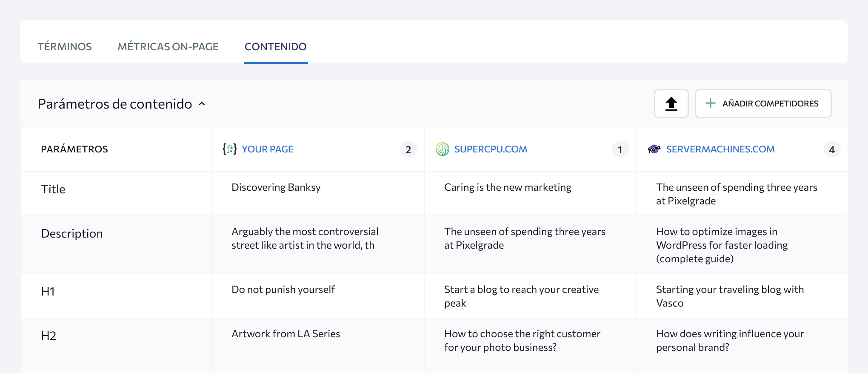The width and height of the screenshot is (868, 373).
Task: Open the MÉTRICAS ON-PAGE tab
Action: click(168, 46)
